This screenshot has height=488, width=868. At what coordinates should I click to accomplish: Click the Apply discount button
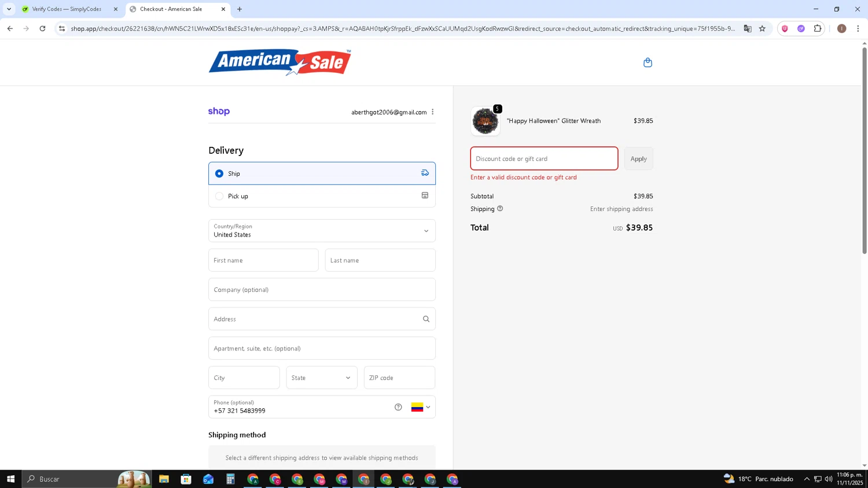coord(638,158)
